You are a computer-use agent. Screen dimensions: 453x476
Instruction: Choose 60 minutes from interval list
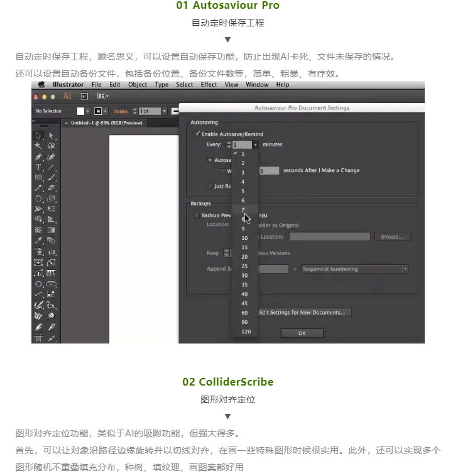click(x=244, y=313)
